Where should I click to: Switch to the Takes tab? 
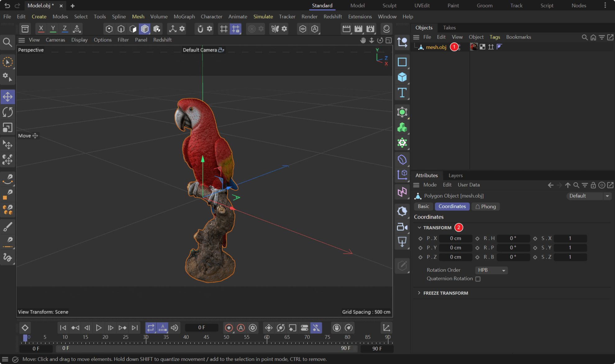pos(449,28)
